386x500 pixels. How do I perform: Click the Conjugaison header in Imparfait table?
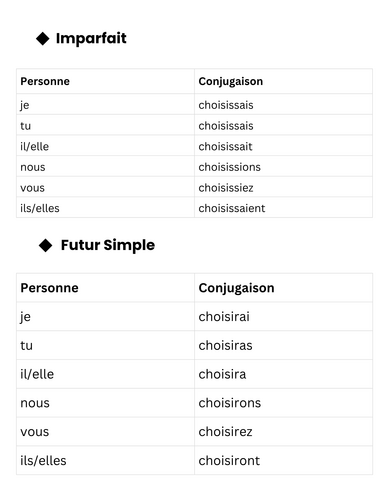pos(231,82)
